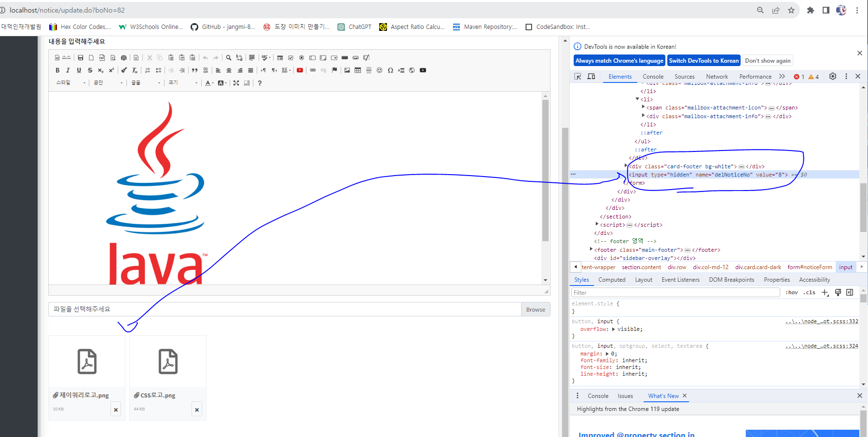Toggle DevTools inspect element mode

(578, 76)
